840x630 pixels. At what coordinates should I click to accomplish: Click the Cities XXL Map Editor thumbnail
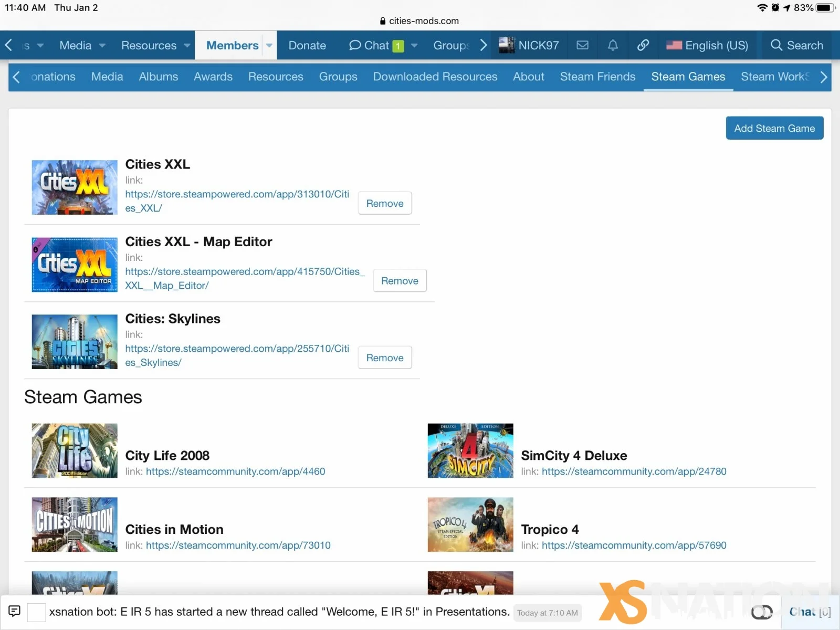(x=75, y=265)
